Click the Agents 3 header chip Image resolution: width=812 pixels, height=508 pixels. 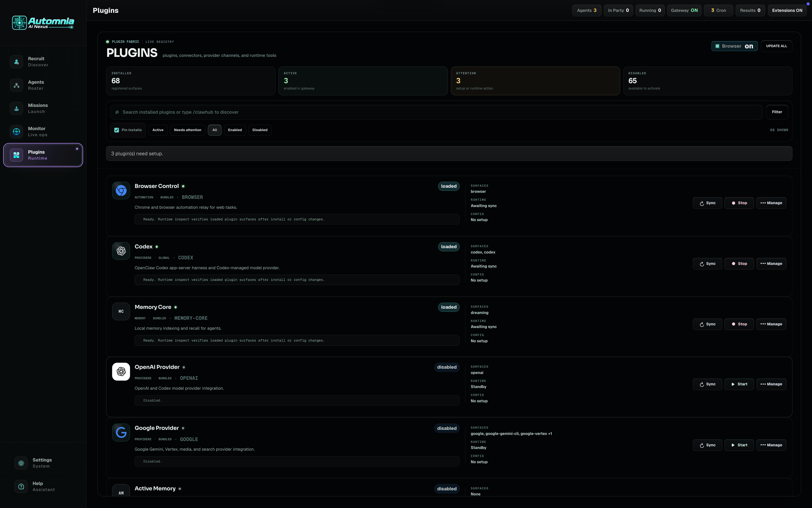coord(587,10)
